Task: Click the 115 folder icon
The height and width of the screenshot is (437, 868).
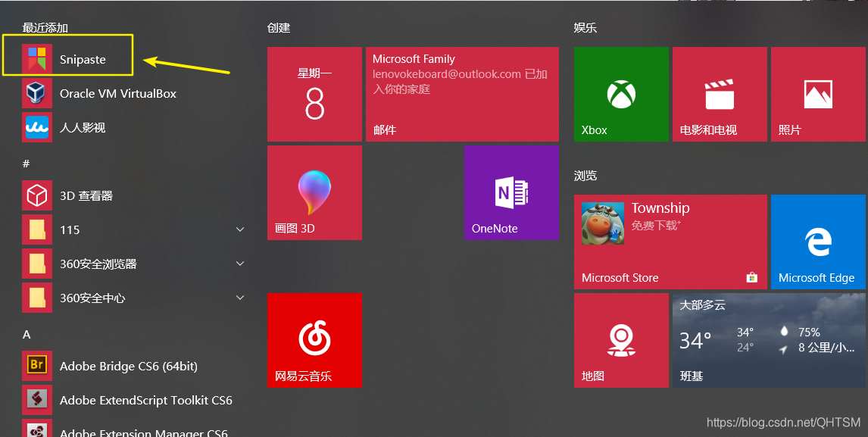Action: click(x=37, y=229)
